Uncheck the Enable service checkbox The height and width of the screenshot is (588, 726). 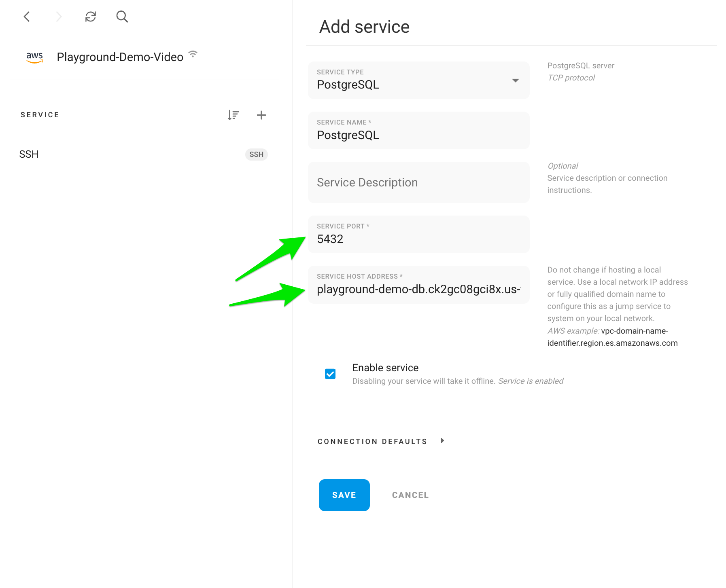tap(330, 374)
